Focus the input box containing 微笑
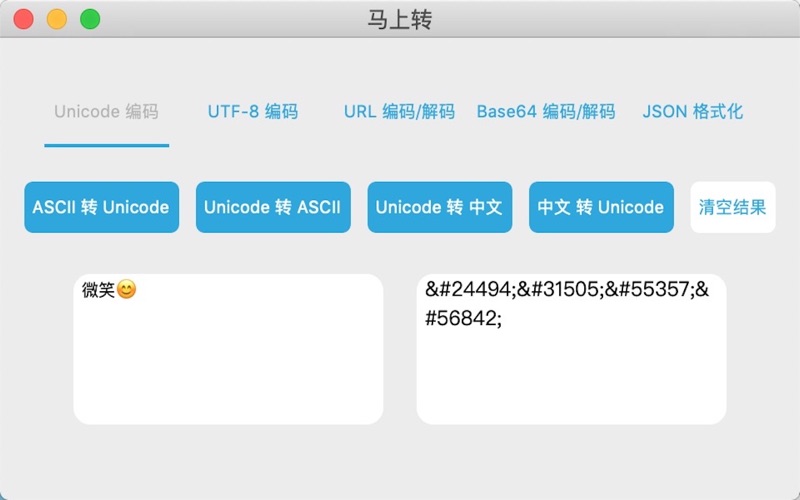 (228, 349)
